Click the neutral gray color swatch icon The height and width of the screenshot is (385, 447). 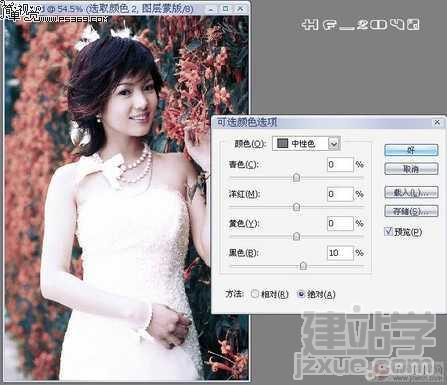283,144
